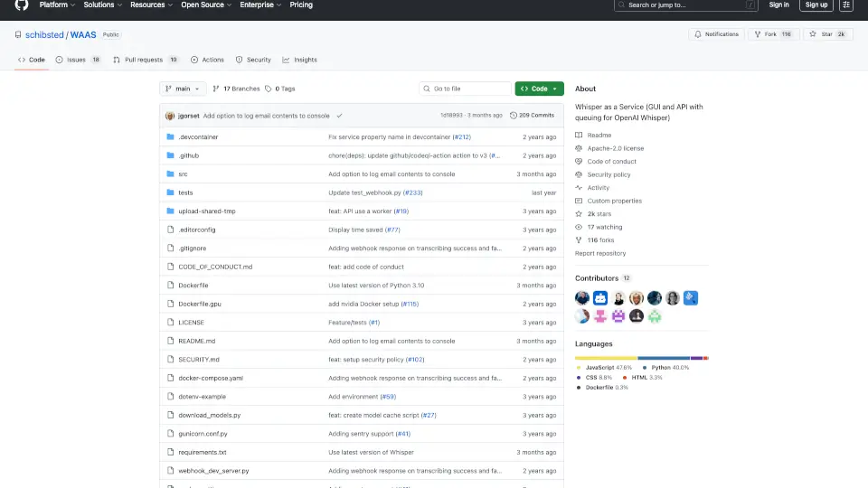868x488 pixels.
Task: Click the Sign up button
Action: (x=816, y=5)
